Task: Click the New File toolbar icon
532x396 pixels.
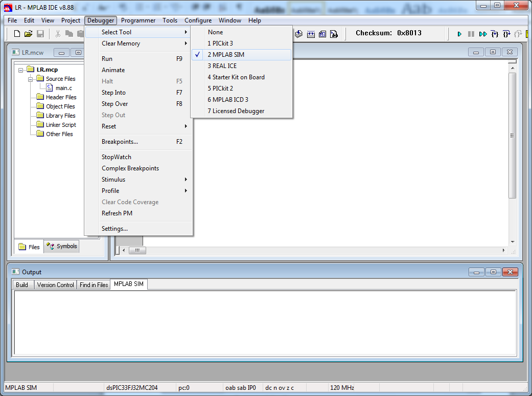Action: pyautogui.click(x=17, y=34)
